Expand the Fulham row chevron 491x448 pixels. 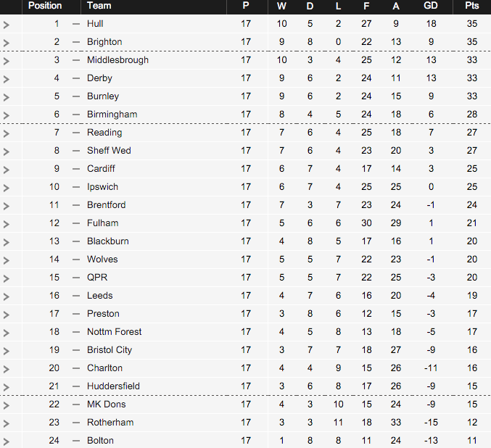click(7, 224)
